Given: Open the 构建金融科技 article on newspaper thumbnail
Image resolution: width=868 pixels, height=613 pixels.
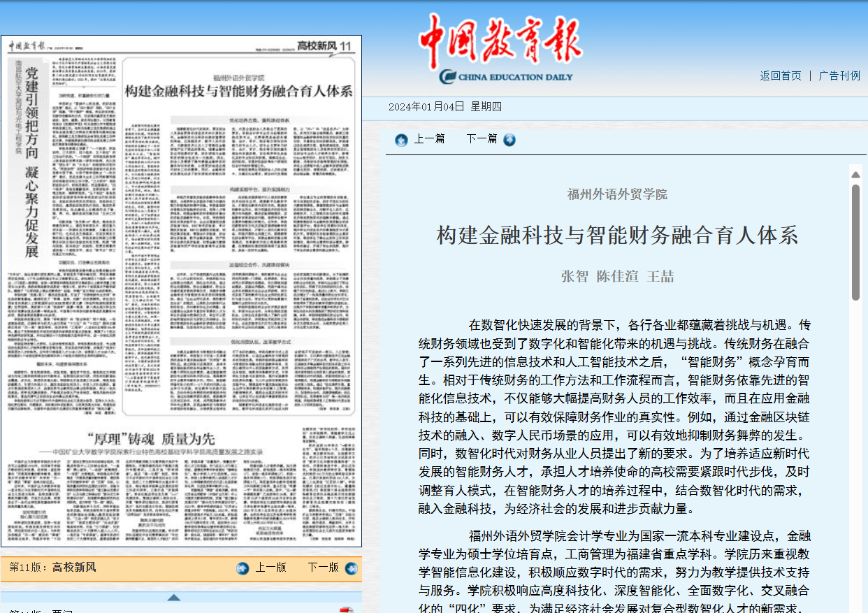Looking at the screenshot, I should coord(238,91).
